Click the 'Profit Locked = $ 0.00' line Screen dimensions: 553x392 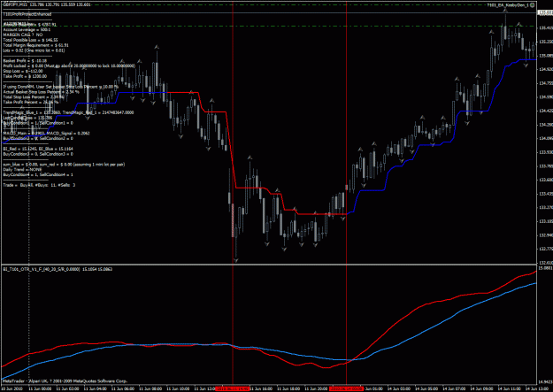tap(69, 66)
